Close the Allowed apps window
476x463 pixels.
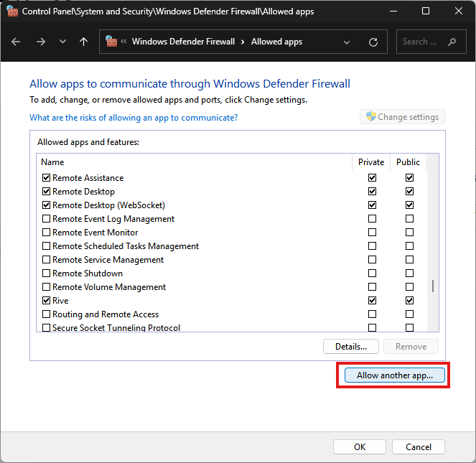coord(458,11)
